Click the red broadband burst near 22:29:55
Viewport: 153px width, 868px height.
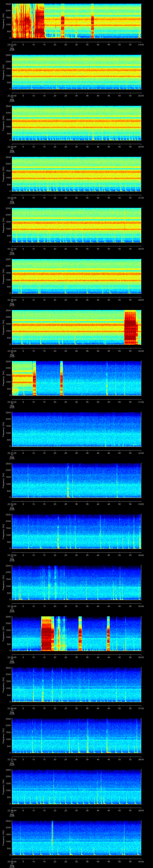(131, 327)
